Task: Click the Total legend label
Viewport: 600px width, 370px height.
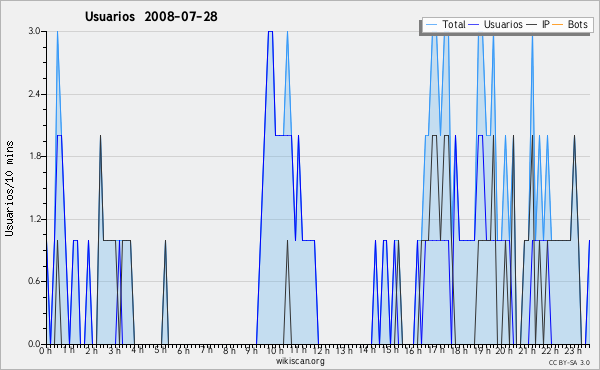Action: pyautogui.click(x=454, y=24)
